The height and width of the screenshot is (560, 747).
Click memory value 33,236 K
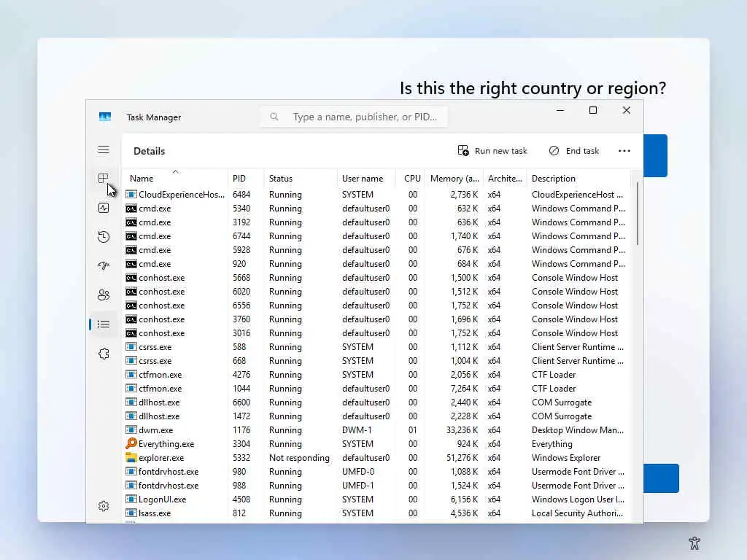[x=462, y=430]
